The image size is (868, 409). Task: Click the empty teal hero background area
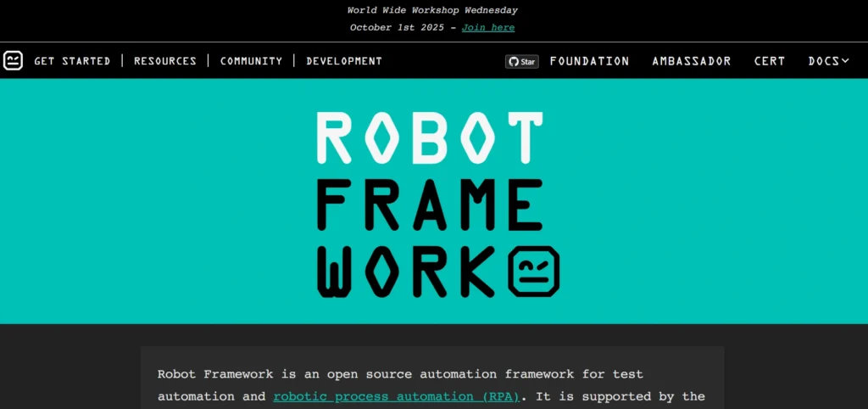point(136,204)
